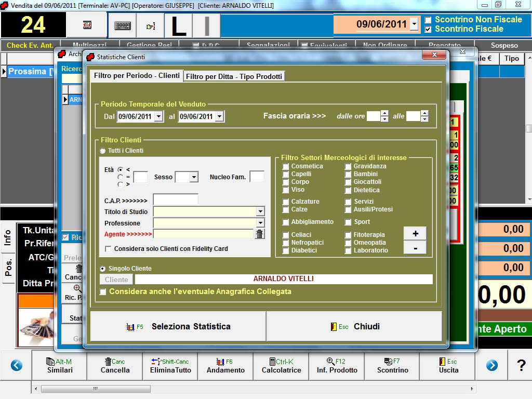Click inside the C.A.P. input field
The image size is (532, 399).
point(176,199)
